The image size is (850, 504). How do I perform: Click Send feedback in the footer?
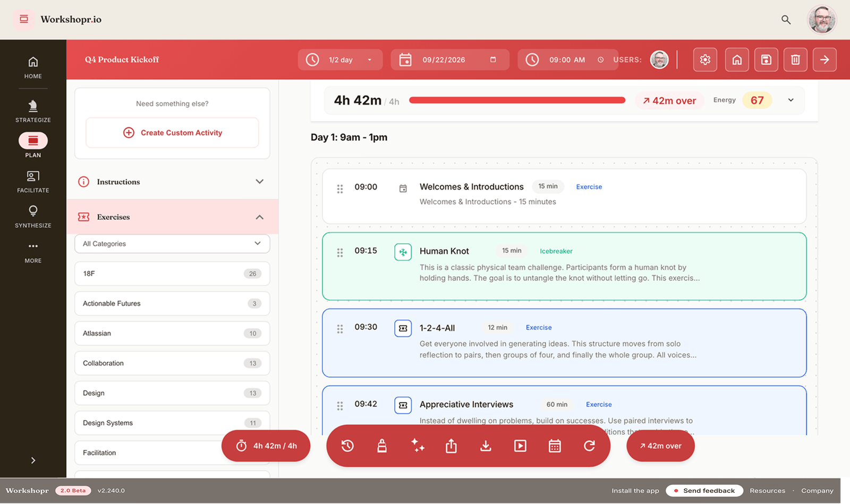click(704, 491)
